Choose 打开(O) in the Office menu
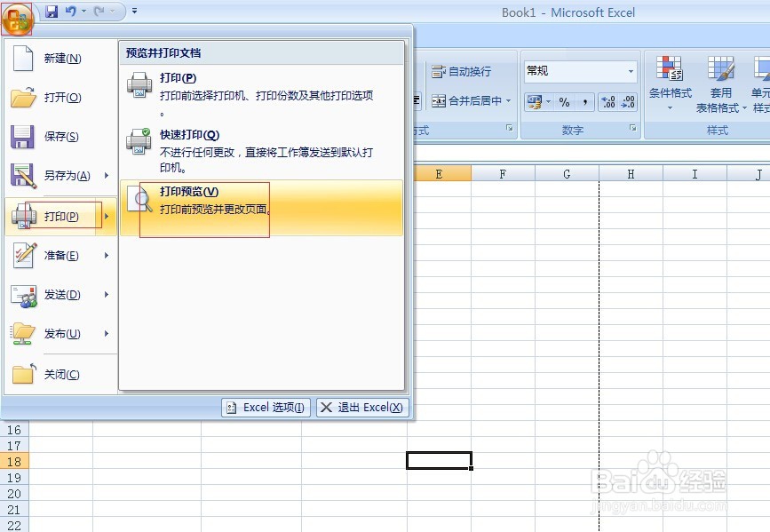 (61, 98)
